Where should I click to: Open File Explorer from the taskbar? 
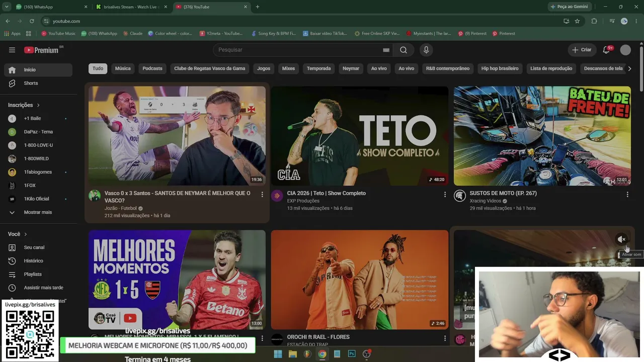point(293,354)
